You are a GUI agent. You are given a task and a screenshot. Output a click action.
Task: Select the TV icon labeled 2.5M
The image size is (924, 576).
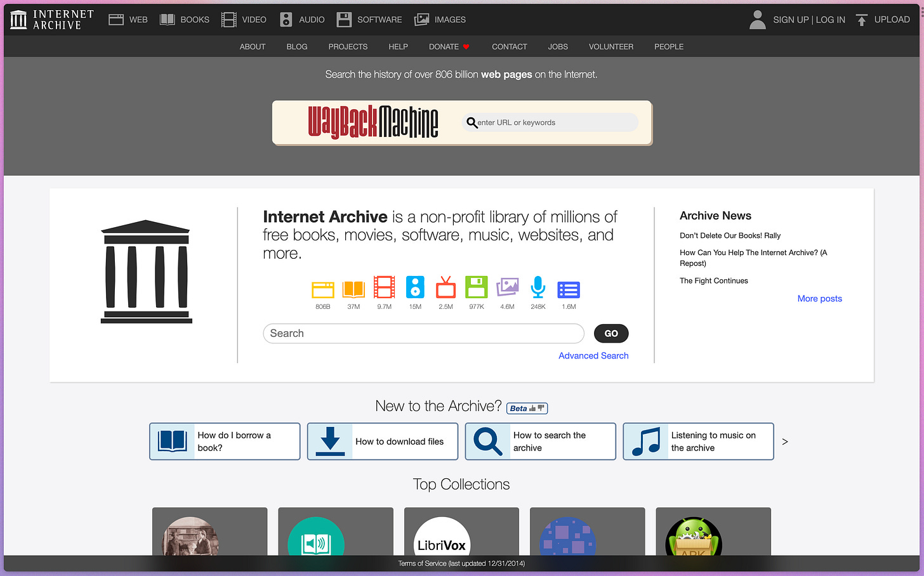click(445, 287)
